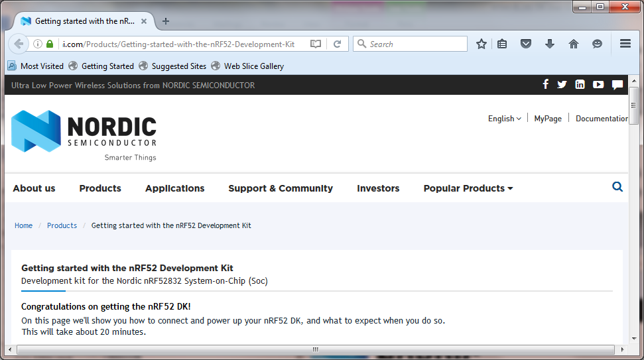Toggle Reader View in address bar
The height and width of the screenshot is (360, 644).
coord(316,44)
